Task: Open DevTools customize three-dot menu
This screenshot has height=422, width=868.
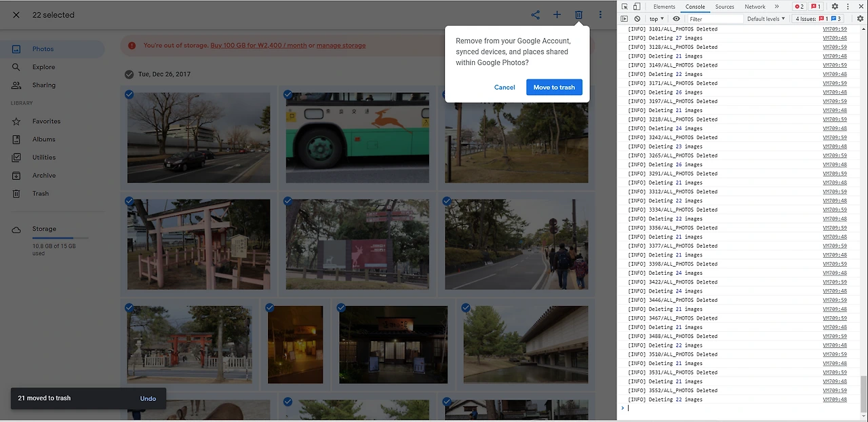Action: click(x=848, y=7)
